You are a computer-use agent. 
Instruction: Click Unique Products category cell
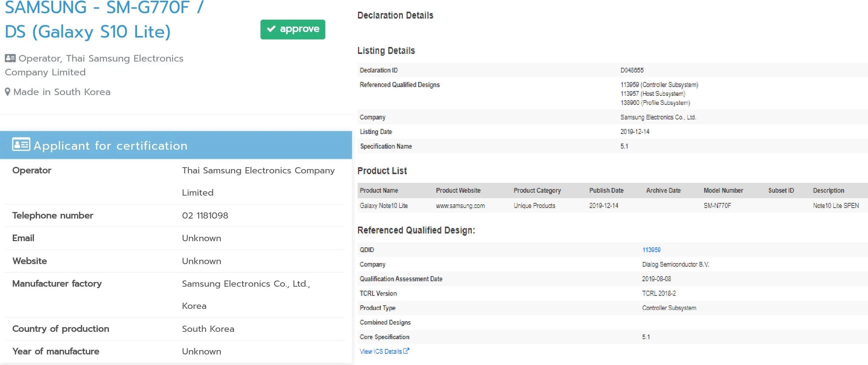pos(534,206)
